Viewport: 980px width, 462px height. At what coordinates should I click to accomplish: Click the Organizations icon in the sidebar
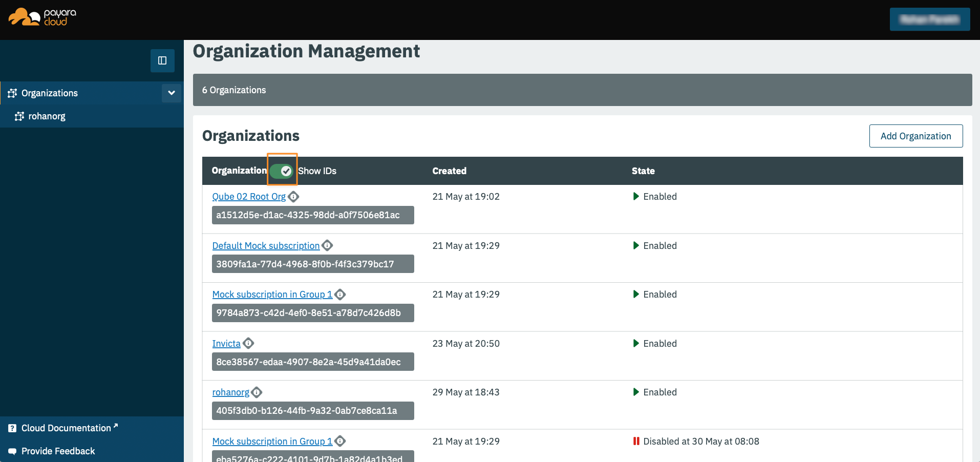12,93
